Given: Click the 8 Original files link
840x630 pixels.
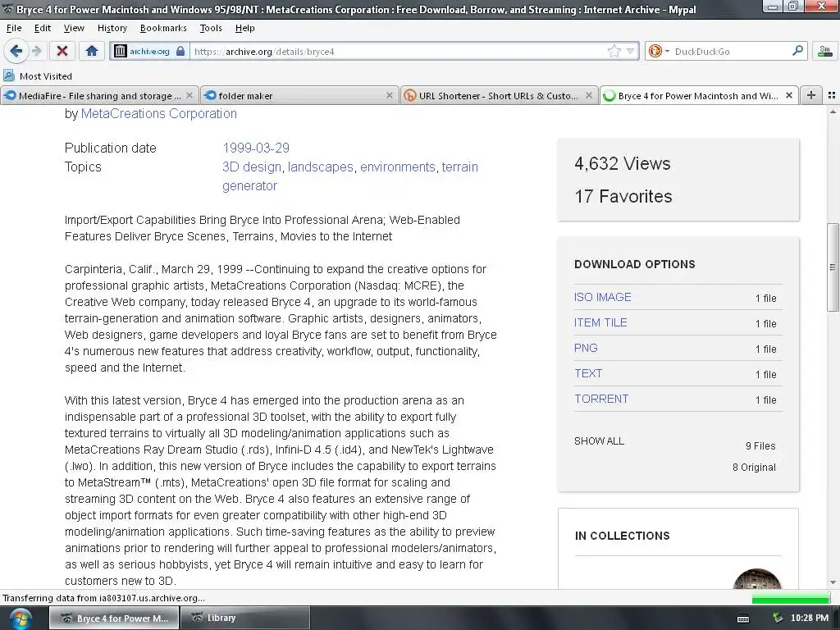Looking at the screenshot, I should tap(754, 467).
